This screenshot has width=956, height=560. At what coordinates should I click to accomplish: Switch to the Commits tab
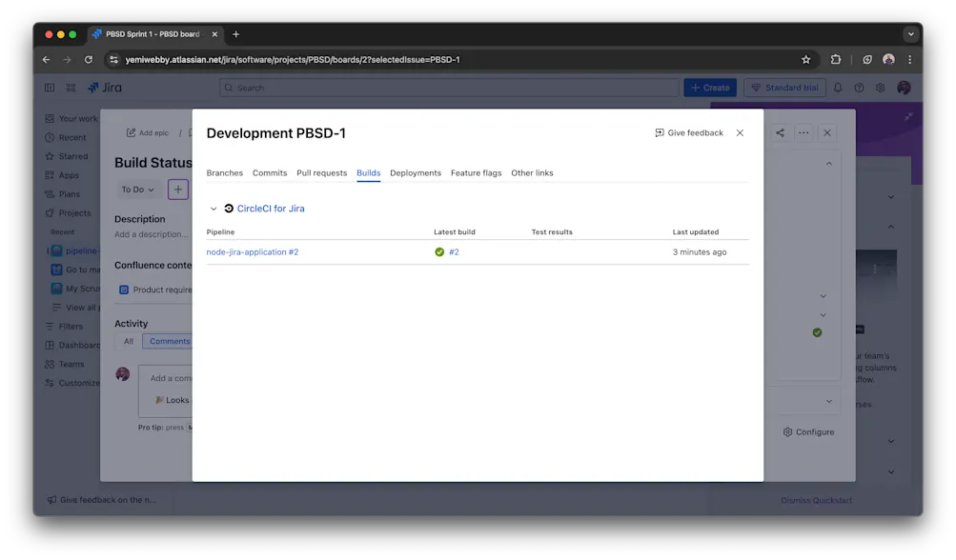pyautogui.click(x=269, y=172)
